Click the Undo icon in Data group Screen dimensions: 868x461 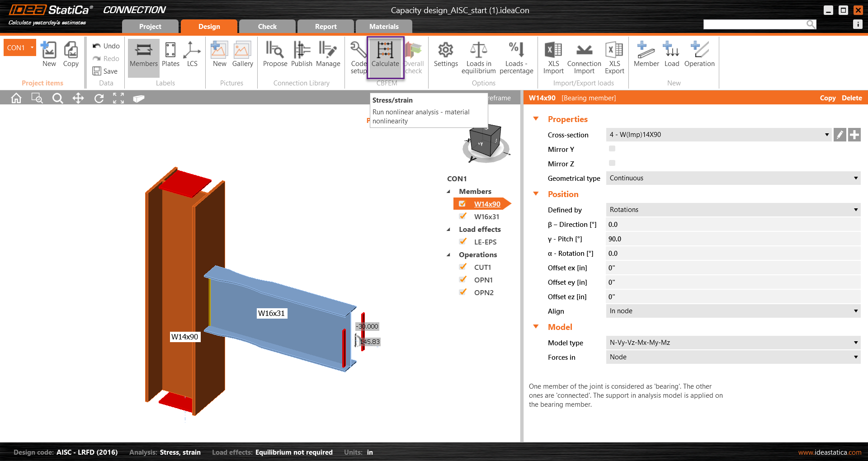point(97,46)
